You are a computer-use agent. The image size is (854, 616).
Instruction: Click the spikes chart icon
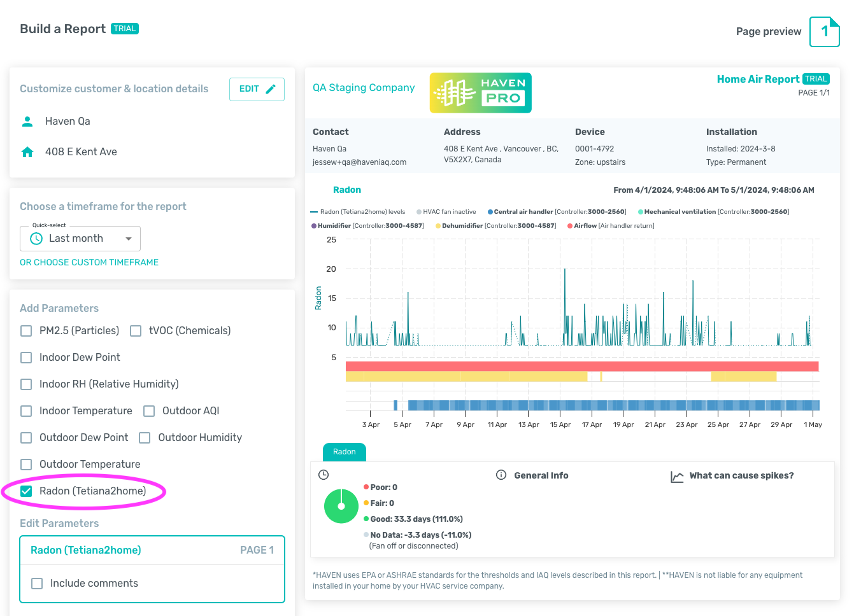tap(677, 476)
